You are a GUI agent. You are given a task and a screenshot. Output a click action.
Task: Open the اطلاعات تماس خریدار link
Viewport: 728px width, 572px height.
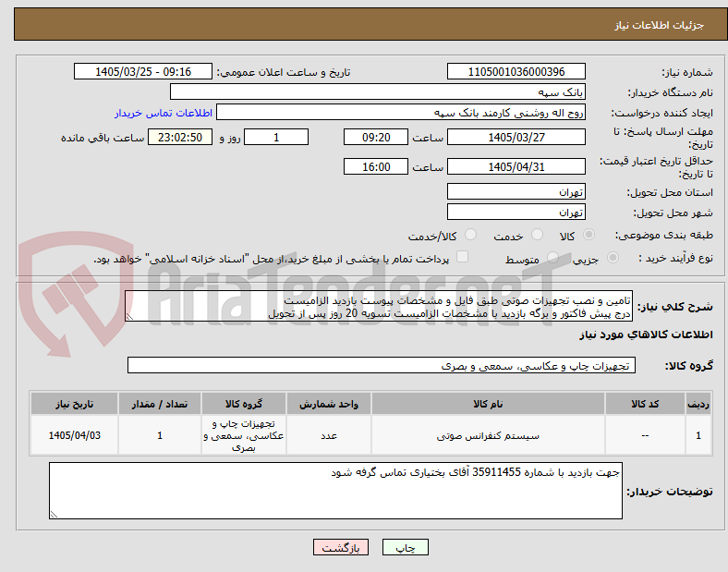164,113
